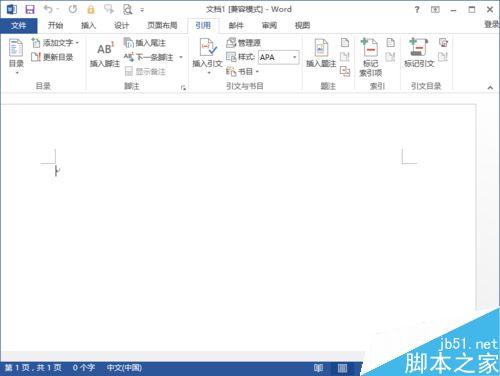Click the 标记引文 icon

(419, 53)
